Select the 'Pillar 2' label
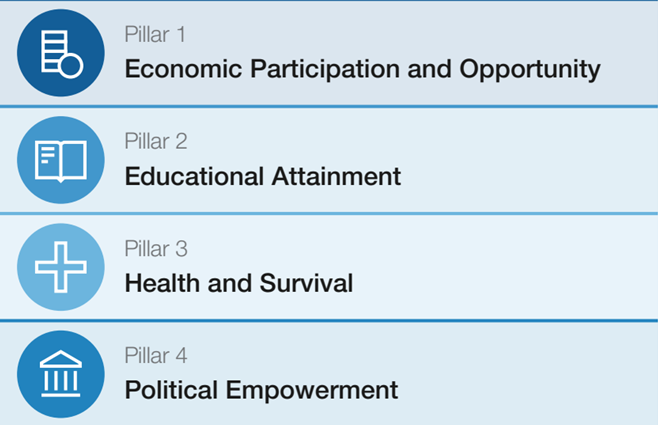The width and height of the screenshot is (658, 425). coord(155,141)
